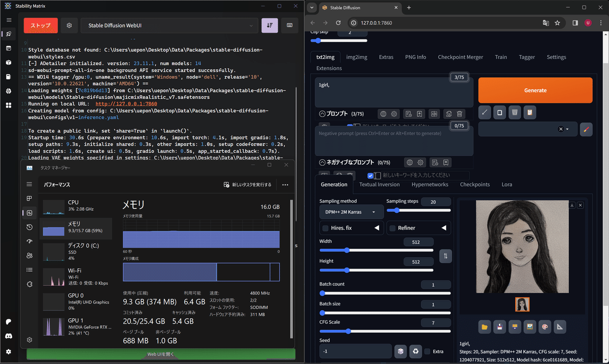609x364 pixels.
Task: Click the clipboard apply styles icon under Generate
Action: 529,112
